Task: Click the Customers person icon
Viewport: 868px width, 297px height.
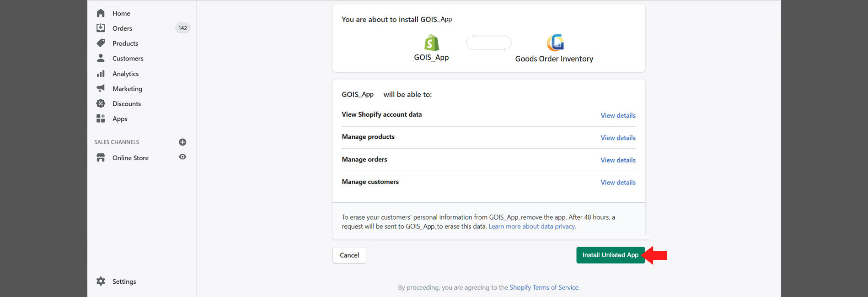Action: pyautogui.click(x=101, y=58)
